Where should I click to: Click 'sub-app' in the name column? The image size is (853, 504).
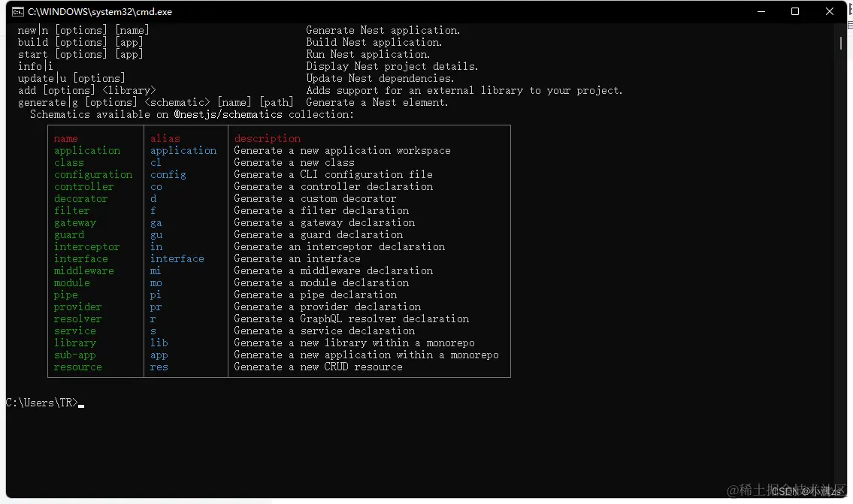pos(75,355)
